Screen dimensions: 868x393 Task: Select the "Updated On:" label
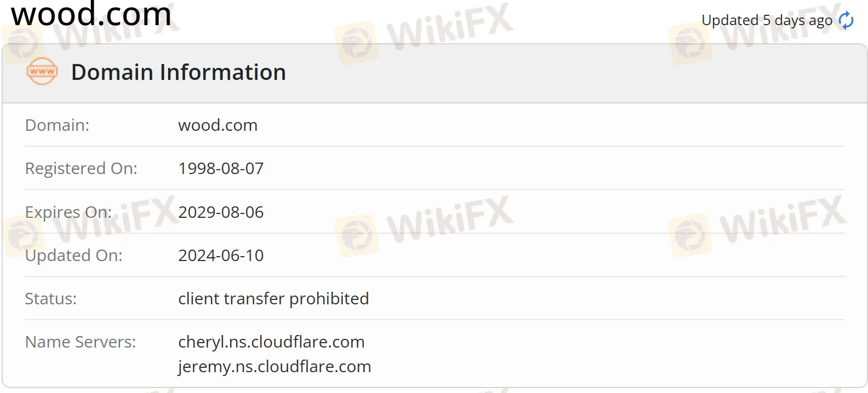click(x=73, y=256)
